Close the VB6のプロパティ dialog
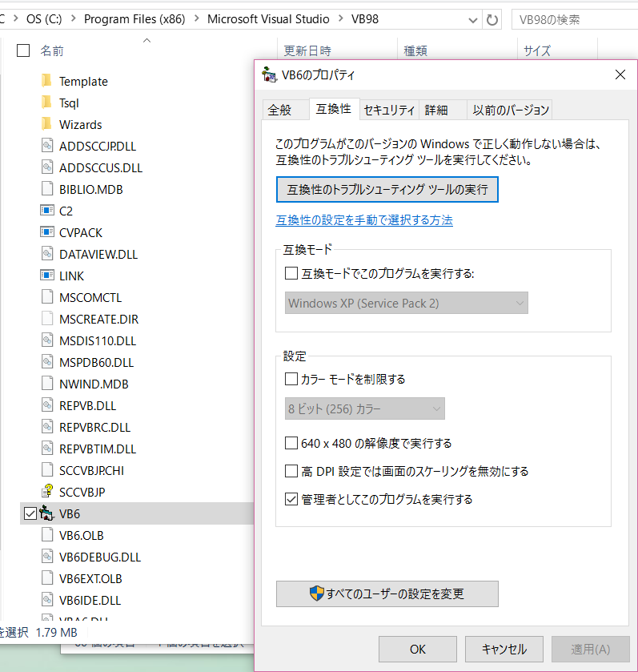This screenshot has height=672, width=638. click(620, 74)
